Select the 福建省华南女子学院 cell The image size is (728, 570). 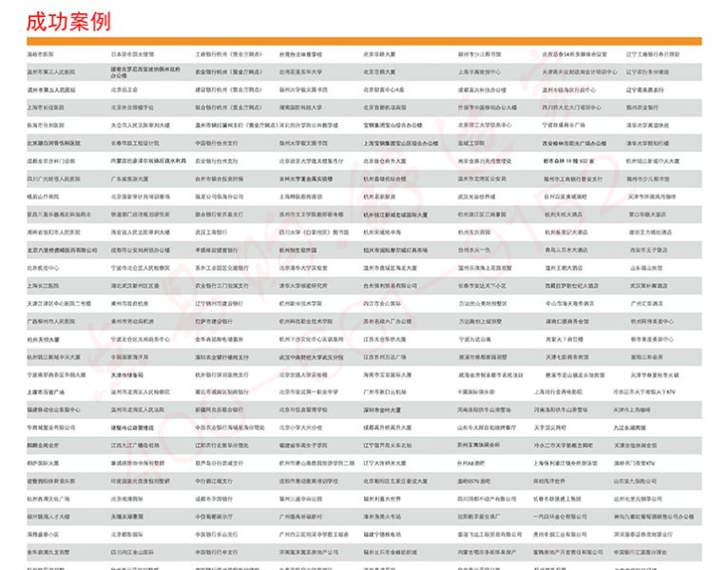click(x=303, y=446)
